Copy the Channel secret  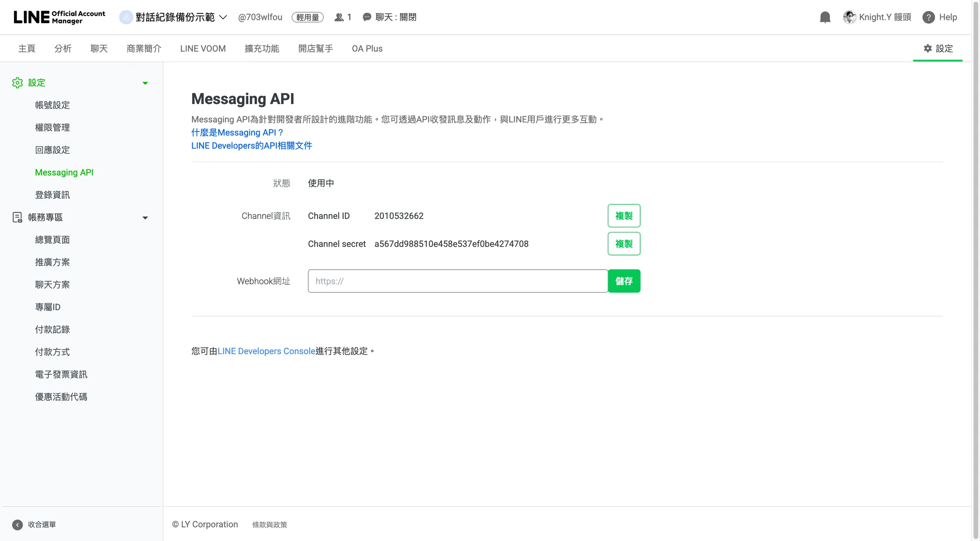[x=624, y=244]
